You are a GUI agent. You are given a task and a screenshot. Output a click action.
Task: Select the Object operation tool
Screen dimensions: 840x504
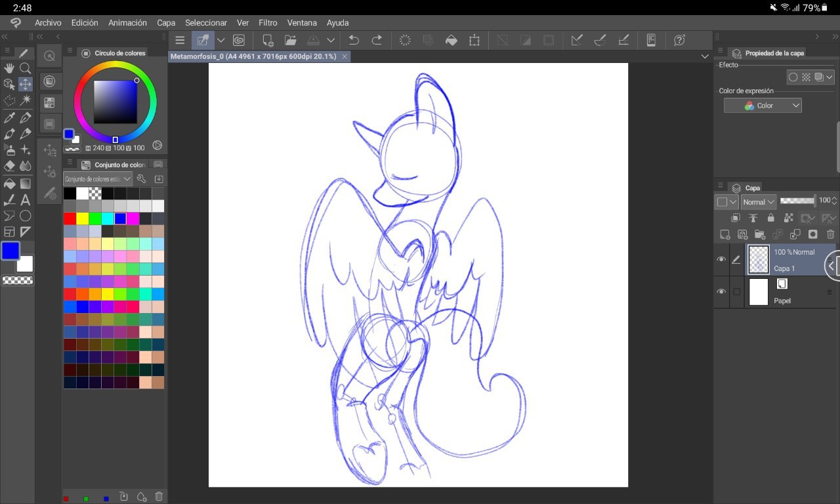[9, 84]
